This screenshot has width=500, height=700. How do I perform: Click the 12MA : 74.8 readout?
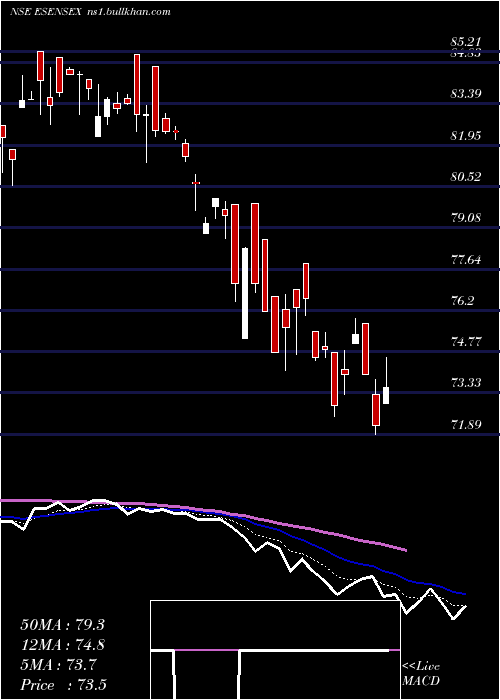pyautogui.click(x=62, y=645)
